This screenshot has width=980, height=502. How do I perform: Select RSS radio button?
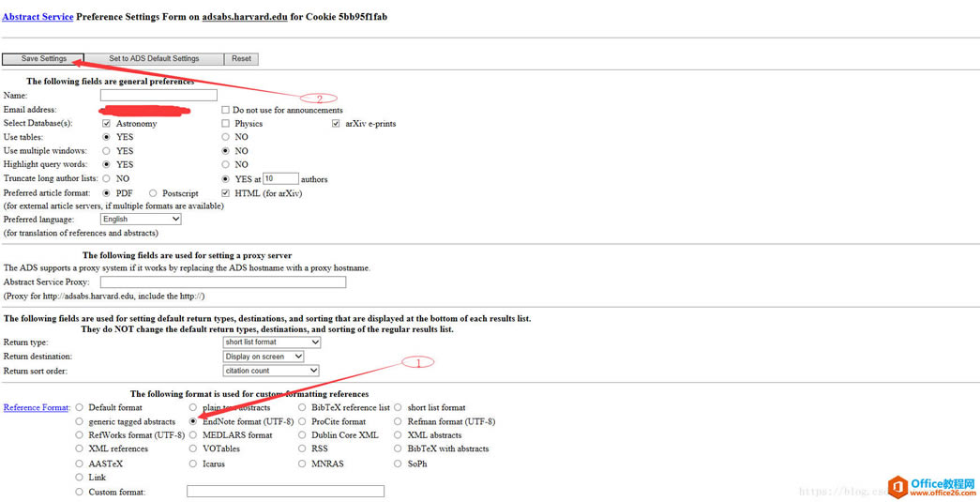(302, 449)
